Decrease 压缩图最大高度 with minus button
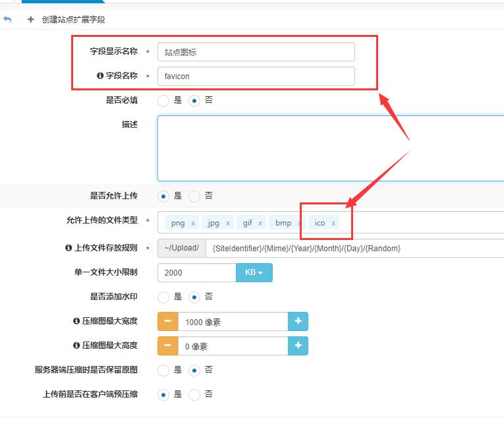This screenshot has width=504, height=424. point(167,346)
